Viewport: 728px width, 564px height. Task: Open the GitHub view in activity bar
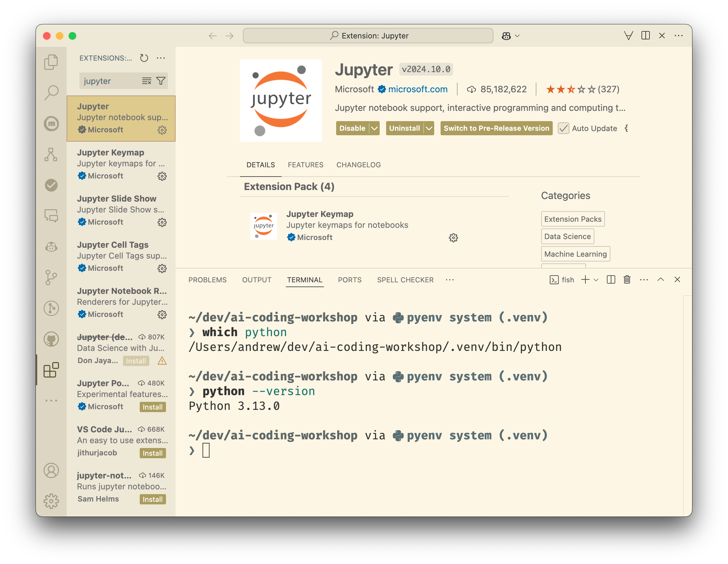51,339
